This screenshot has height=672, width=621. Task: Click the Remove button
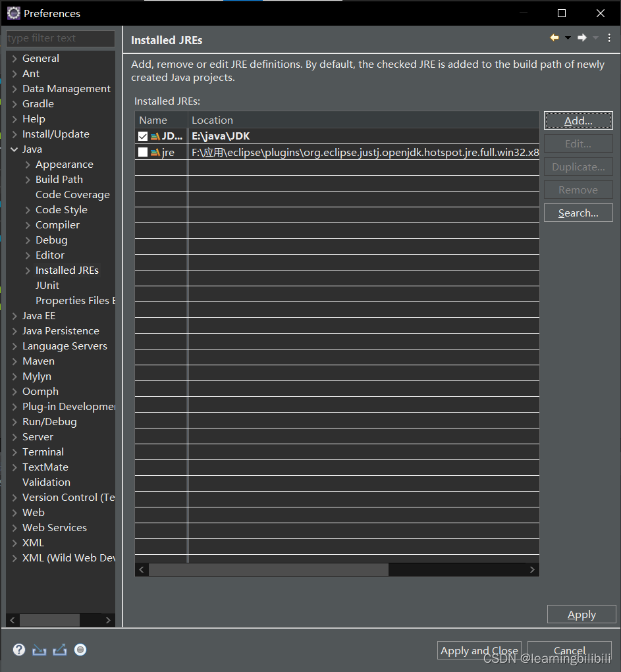(578, 190)
